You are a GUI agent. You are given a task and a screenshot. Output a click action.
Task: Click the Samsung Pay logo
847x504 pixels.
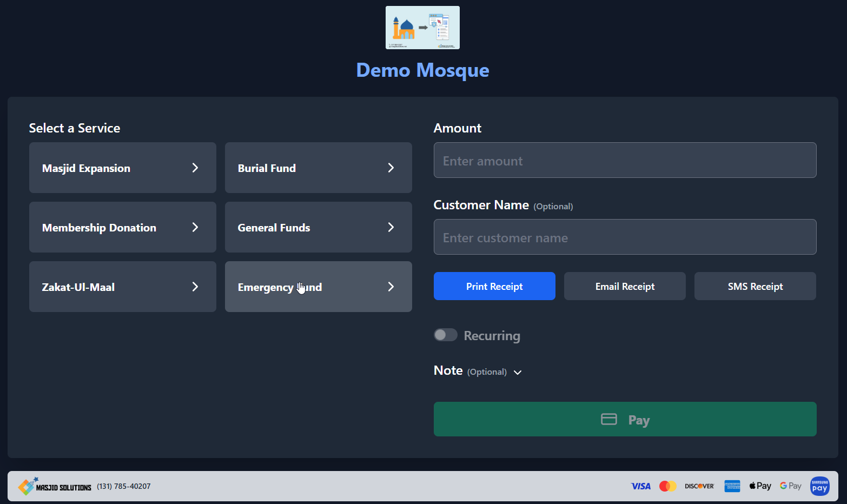pos(820,486)
